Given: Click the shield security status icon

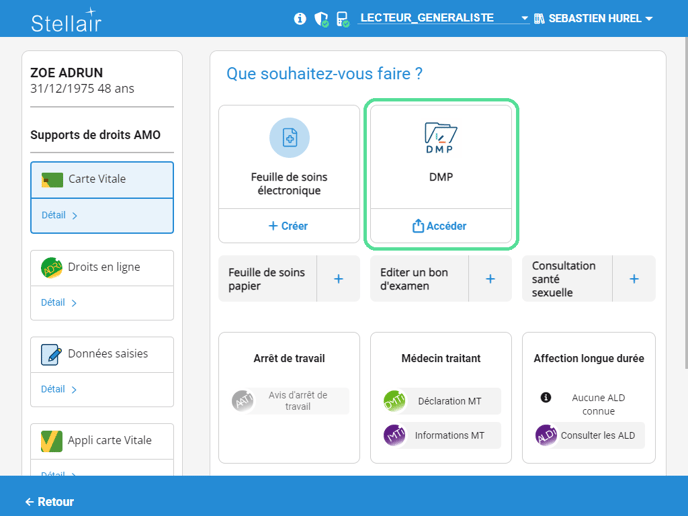Looking at the screenshot, I should (x=321, y=19).
